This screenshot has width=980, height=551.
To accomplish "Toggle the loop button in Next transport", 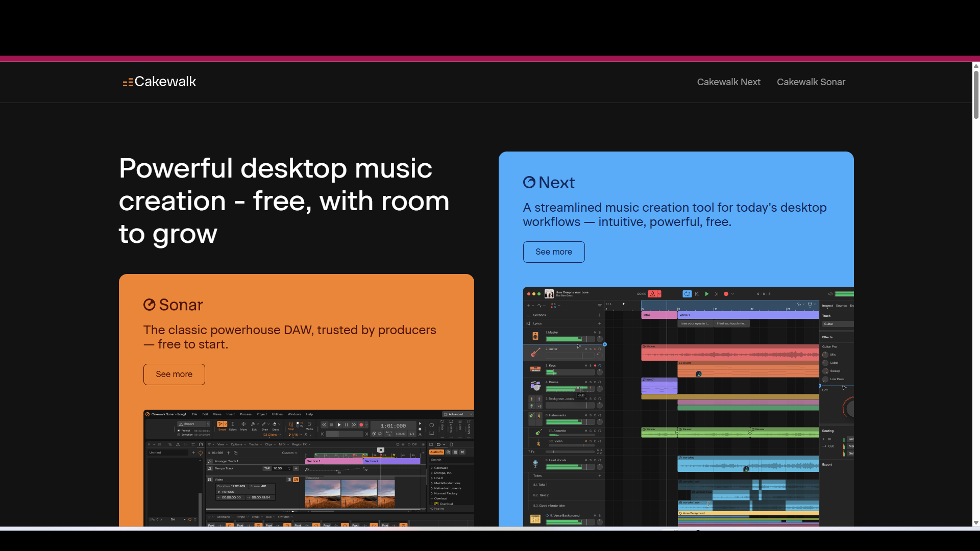I will 687,294.
